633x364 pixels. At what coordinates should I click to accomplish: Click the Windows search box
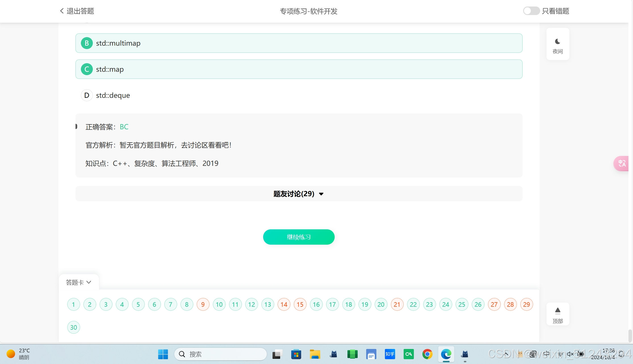(x=221, y=354)
